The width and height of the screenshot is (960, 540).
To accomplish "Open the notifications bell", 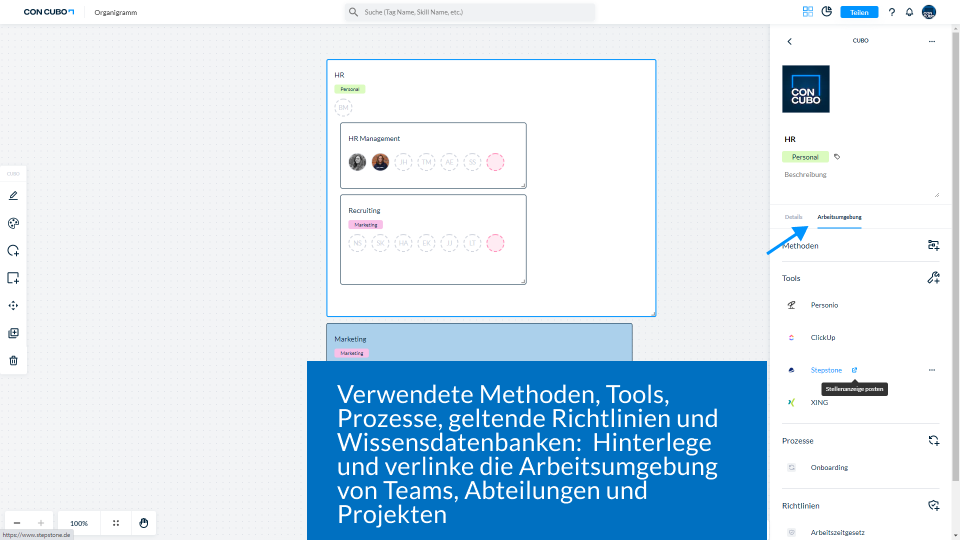I will (x=909, y=12).
